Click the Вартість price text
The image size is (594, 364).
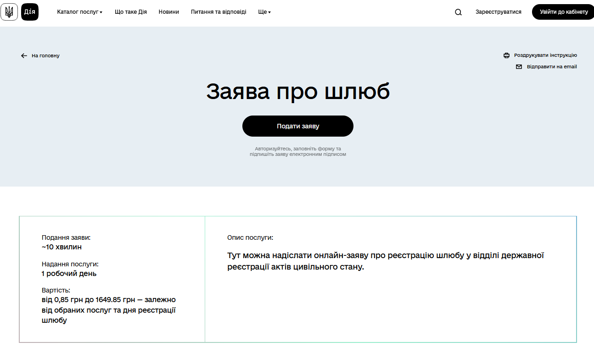pos(108,310)
